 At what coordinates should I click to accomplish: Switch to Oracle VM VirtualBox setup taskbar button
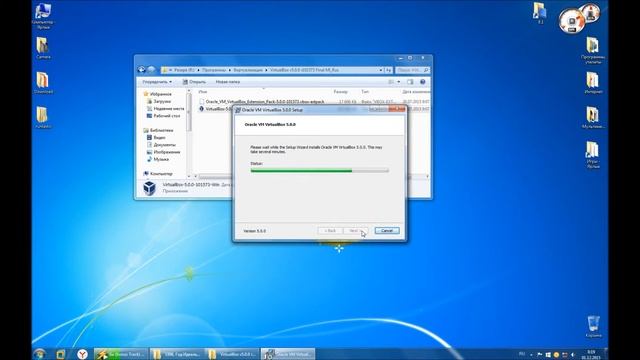pyautogui.click(x=288, y=354)
